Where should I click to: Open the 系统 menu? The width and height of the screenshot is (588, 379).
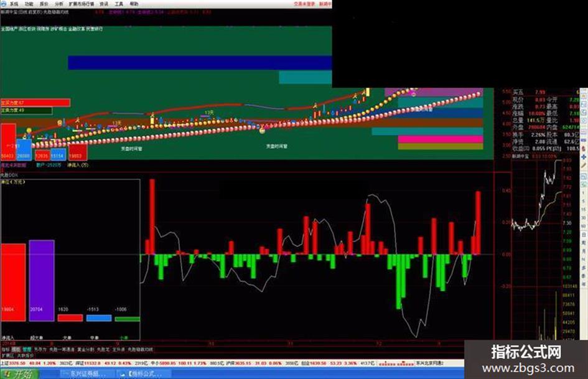tap(14, 4)
